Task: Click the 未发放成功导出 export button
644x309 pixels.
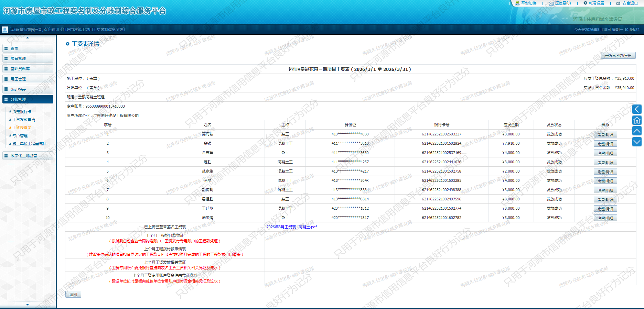Action: [618, 55]
